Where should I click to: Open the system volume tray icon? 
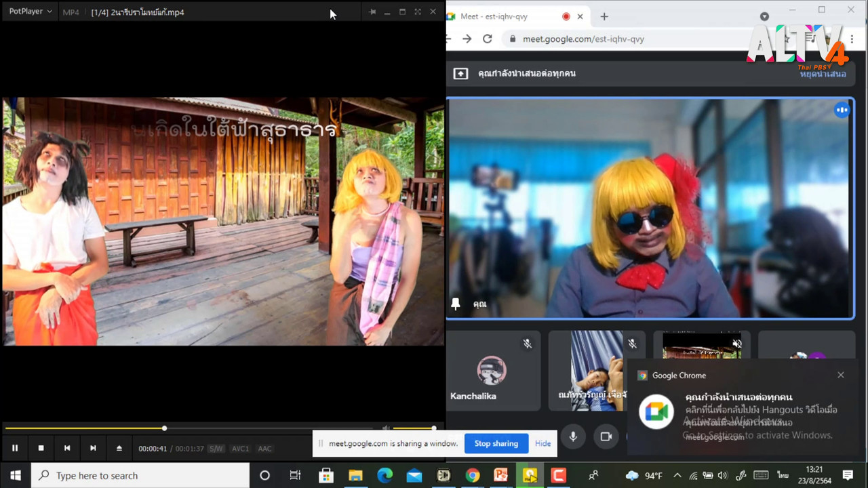pyautogui.click(x=722, y=476)
